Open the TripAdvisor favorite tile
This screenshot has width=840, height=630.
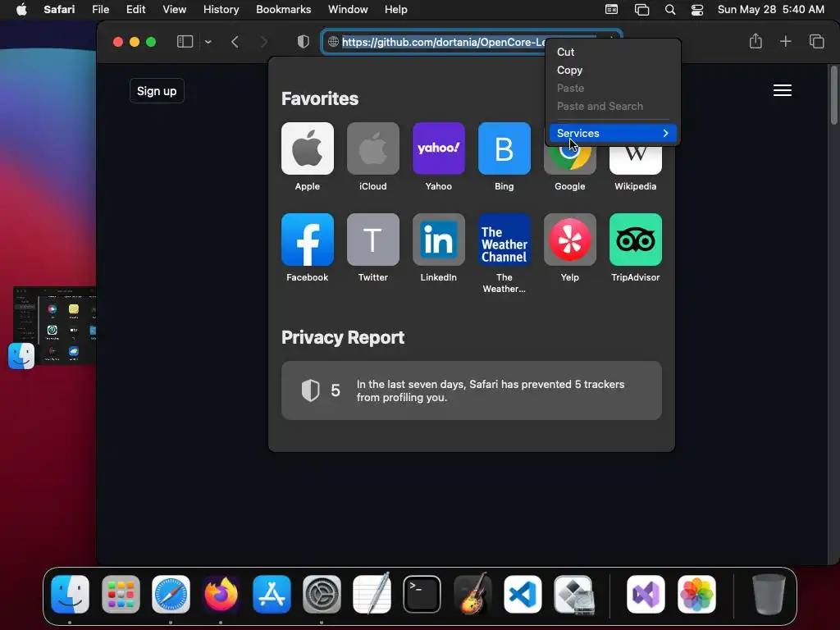[636, 240]
